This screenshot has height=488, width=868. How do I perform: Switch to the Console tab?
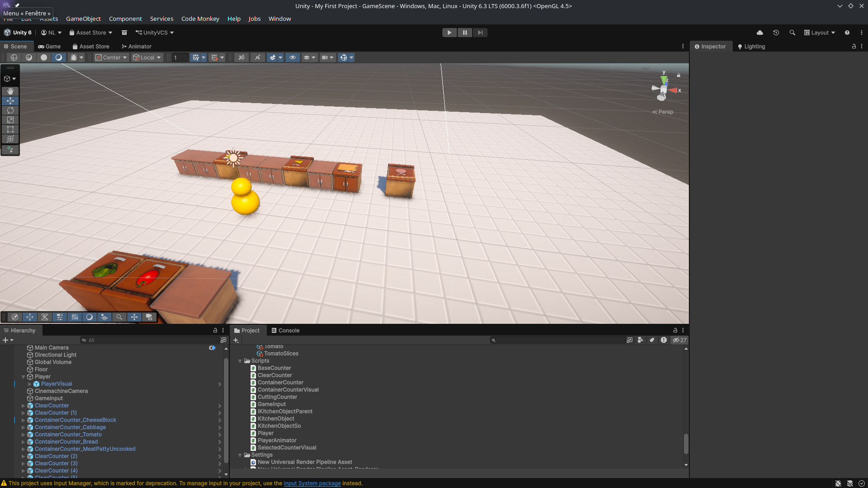tap(285, 331)
